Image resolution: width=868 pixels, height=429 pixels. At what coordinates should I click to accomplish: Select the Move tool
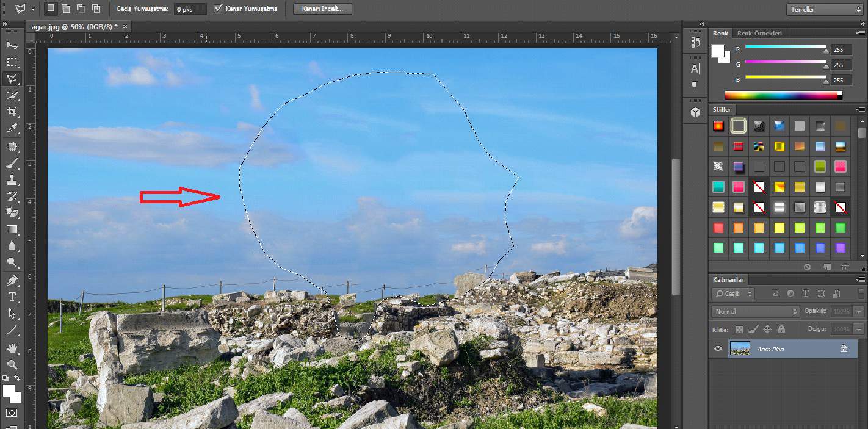pyautogui.click(x=12, y=45)
